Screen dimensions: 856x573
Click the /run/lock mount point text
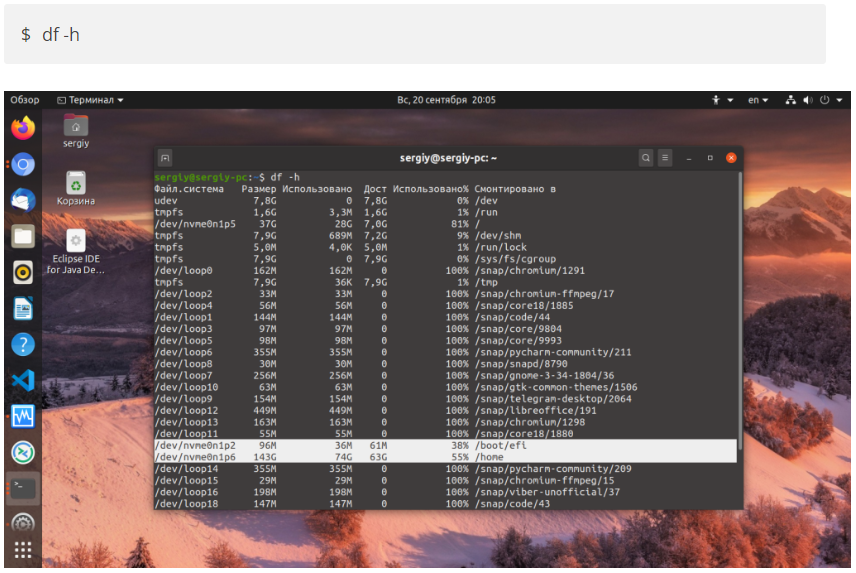[x=501, y=247]
